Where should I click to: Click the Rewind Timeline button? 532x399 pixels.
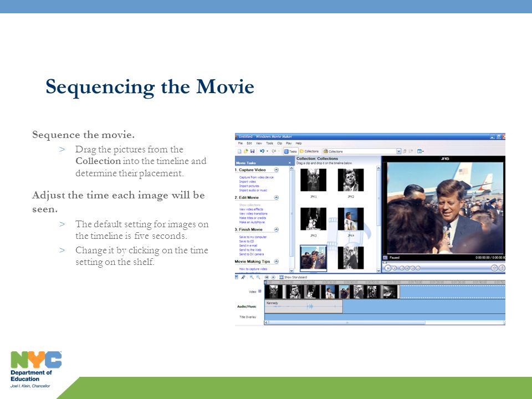coord(267,277)
